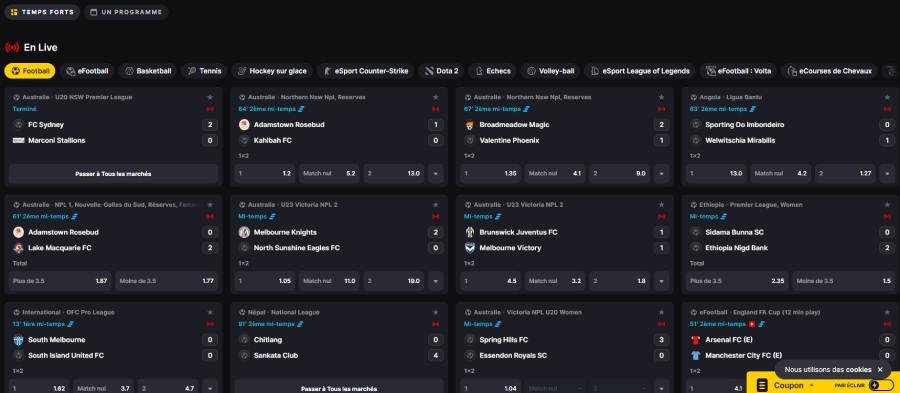Click Melbourne Knights team crest
900x393 pixels.
tap(244, 232)
